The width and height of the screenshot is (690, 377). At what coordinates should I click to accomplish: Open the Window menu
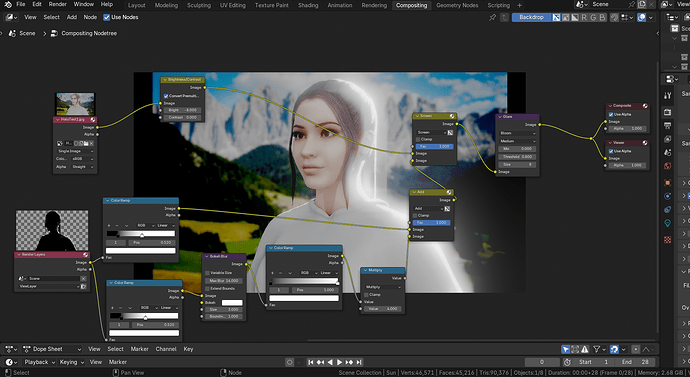(84, 4)
